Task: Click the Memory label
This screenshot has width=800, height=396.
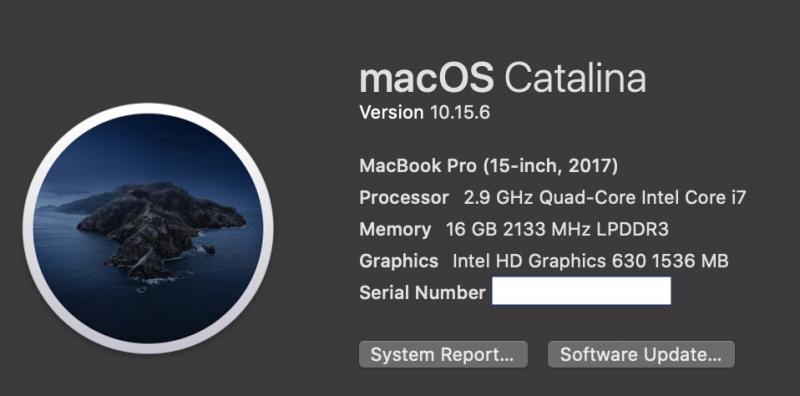Action: tap(395, 230)
